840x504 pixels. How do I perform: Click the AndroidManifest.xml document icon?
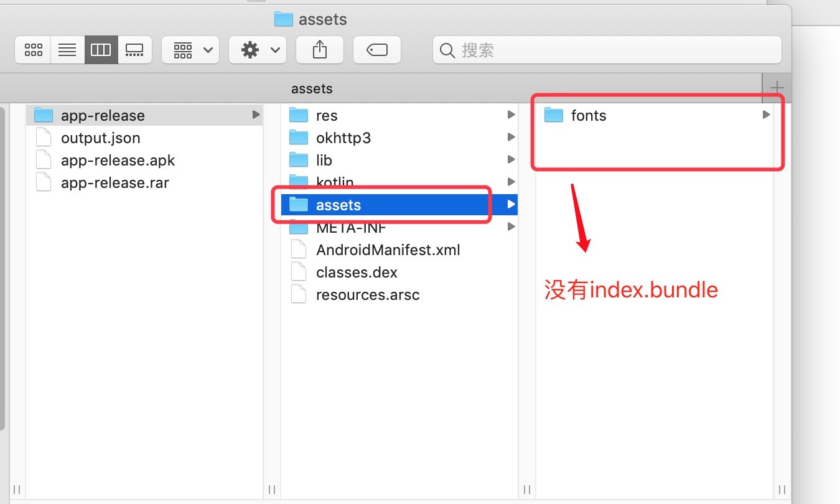299,250
